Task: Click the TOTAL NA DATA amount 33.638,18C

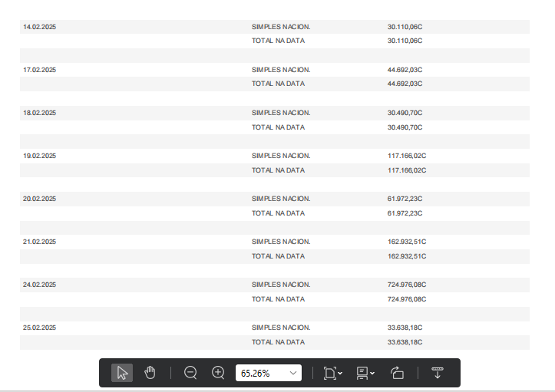Action: [x=405, y=342]
